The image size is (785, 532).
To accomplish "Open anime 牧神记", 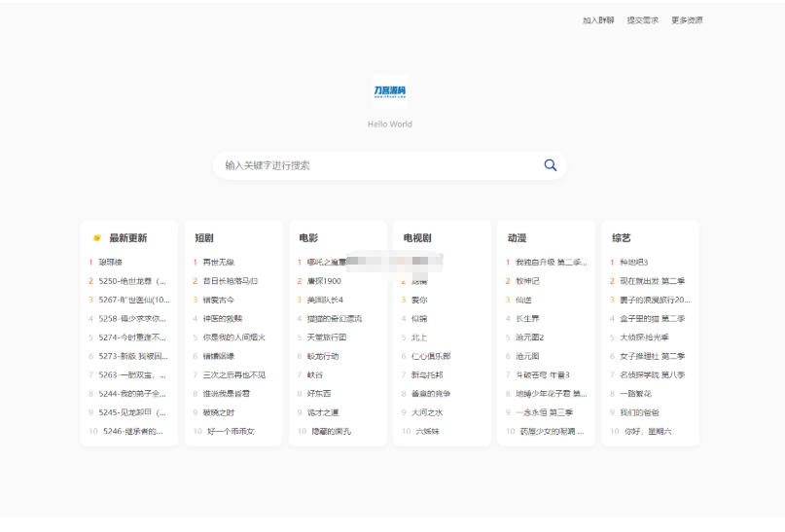I will pos(527,281).
